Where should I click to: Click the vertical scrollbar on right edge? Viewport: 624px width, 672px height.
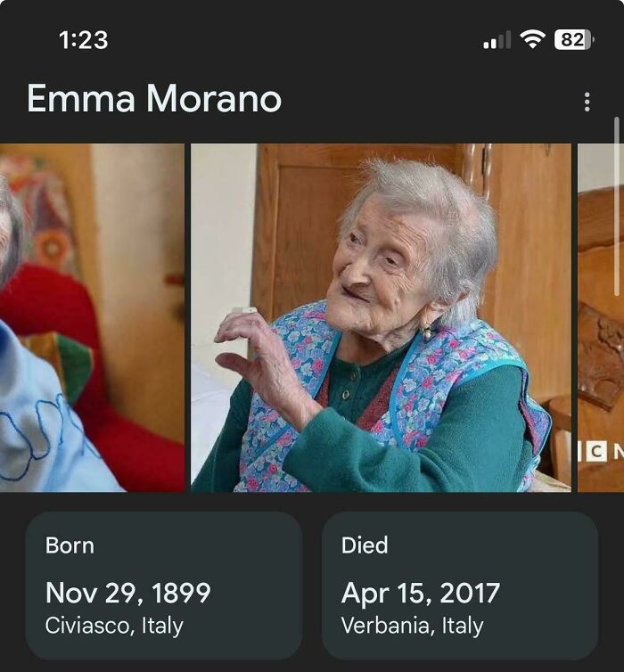tap(617, 207)
